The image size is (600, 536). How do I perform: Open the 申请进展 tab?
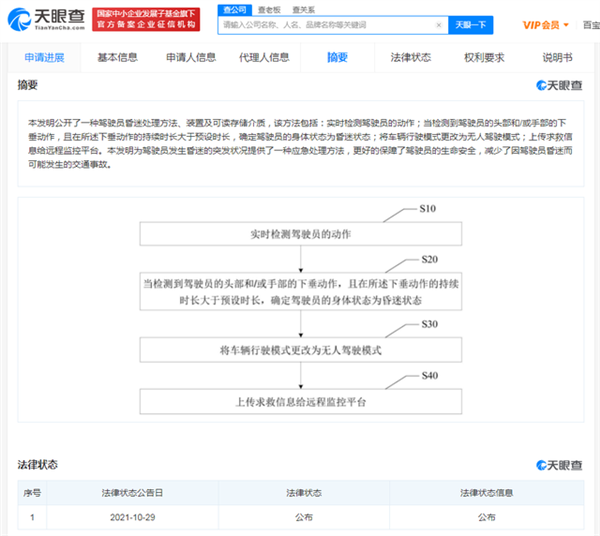click(x=45, y=58)
